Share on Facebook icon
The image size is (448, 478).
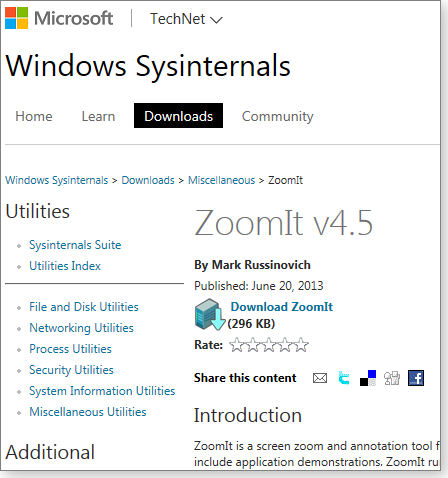416,378
